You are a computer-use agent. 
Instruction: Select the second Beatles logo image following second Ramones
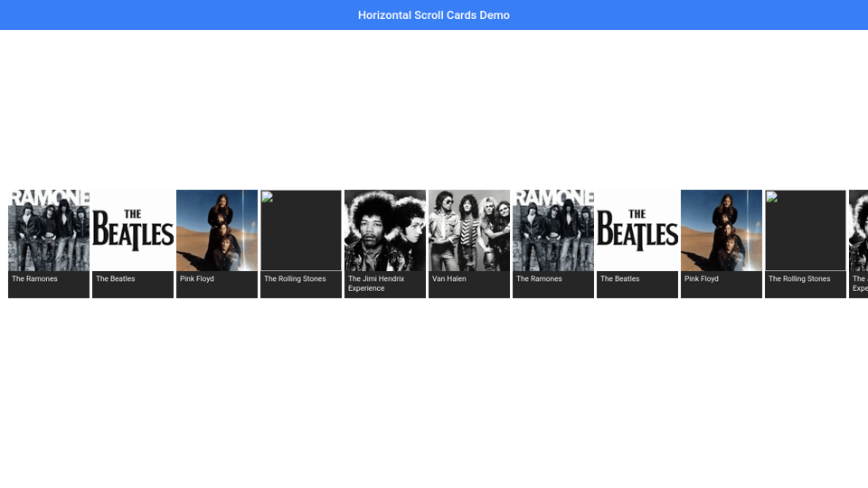point(637,230)
